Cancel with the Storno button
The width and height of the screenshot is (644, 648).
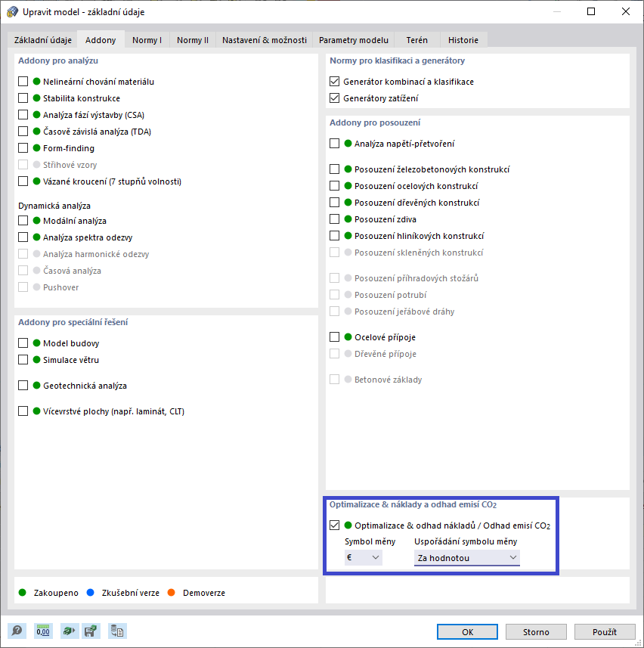point(536,632)
